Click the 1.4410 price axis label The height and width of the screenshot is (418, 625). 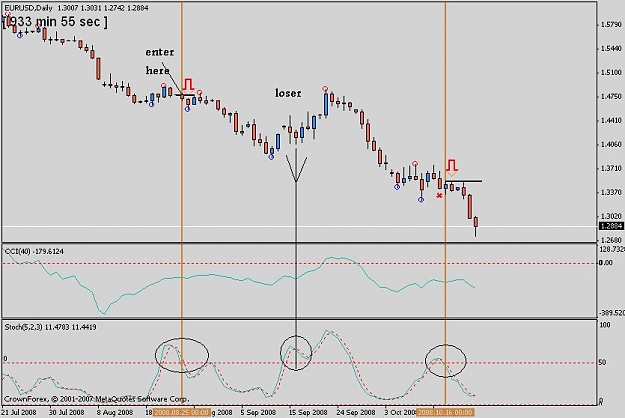[x=611, y=120]
